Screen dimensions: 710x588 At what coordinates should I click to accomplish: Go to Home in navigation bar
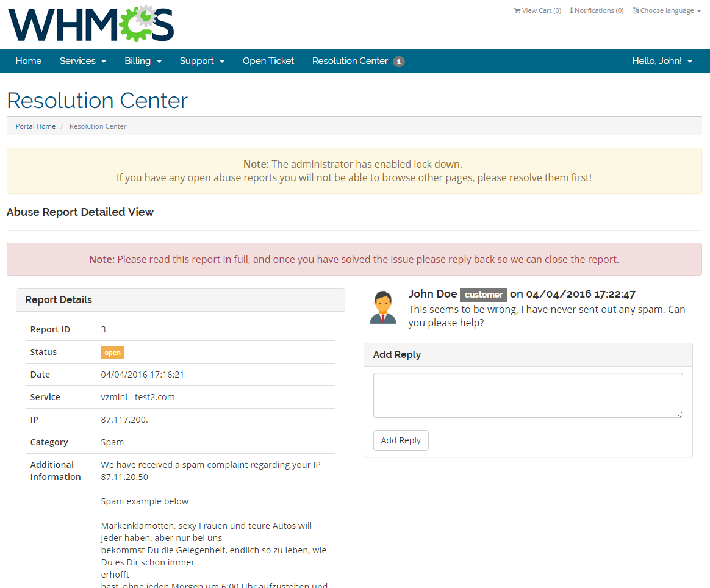[x=29, y=61]
